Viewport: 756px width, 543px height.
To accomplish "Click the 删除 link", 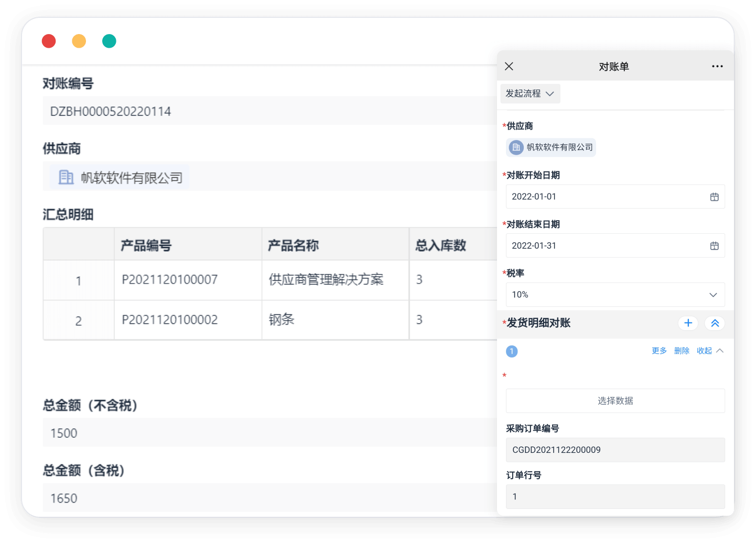I will tap(682, 351).
